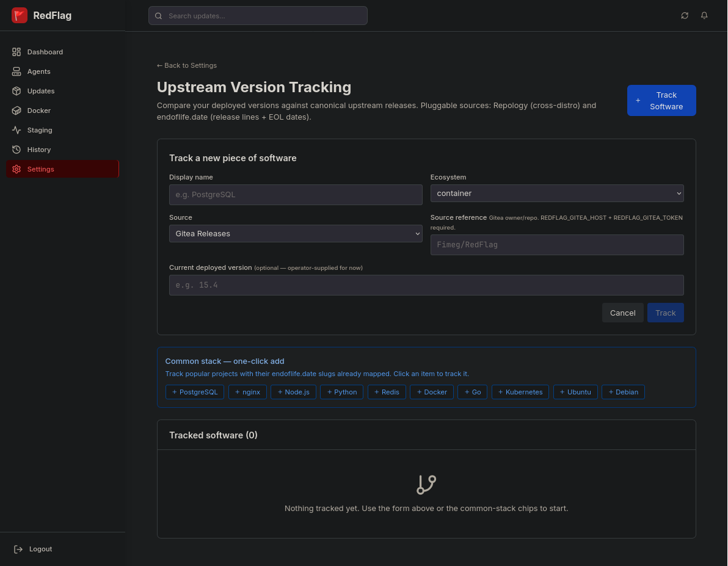The height and width of the screenshot is (566, 728).
Task: Follow the Back to Settings link
Action: [187, 65]
